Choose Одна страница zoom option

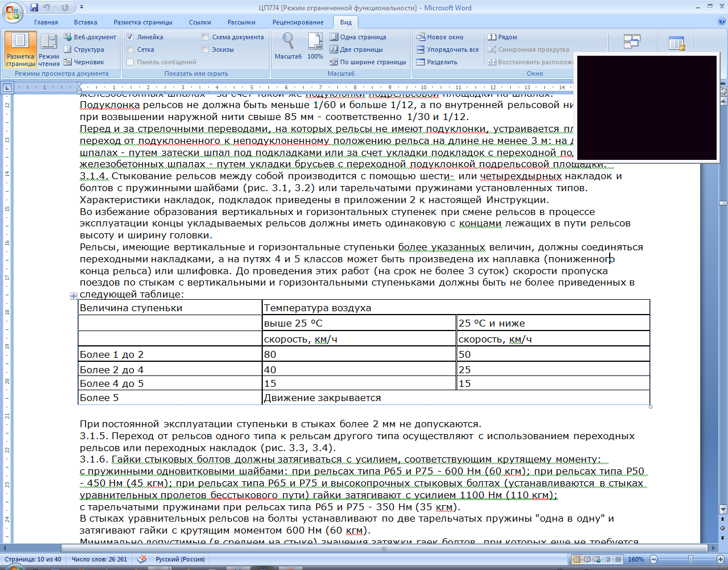(358, 37)
